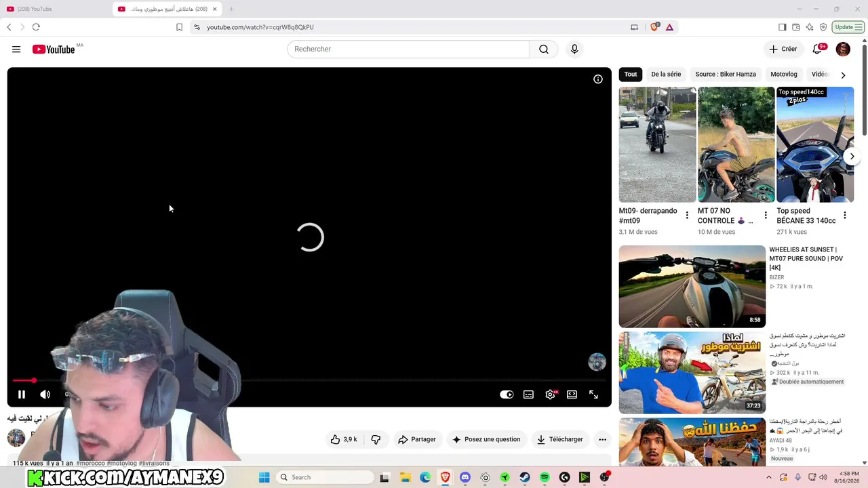Image resolution: width=868 pixels, height=488 pixels.
Task: Open Brave Wallet icon
Action: (796, 27)
